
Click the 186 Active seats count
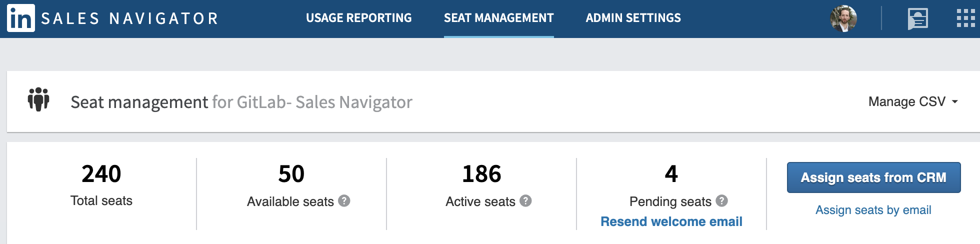click(x=481, y=174)
